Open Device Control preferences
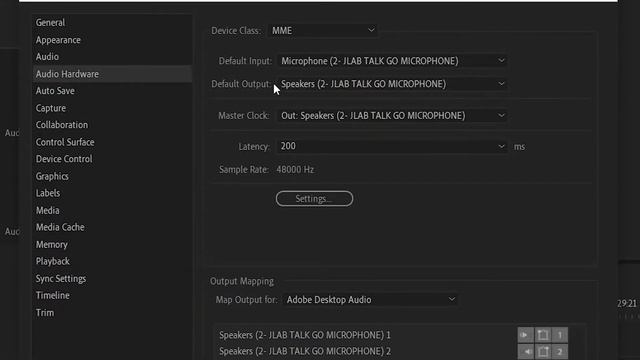The width and height of the screenshot is (640, 360). click(x=112, y=159)
